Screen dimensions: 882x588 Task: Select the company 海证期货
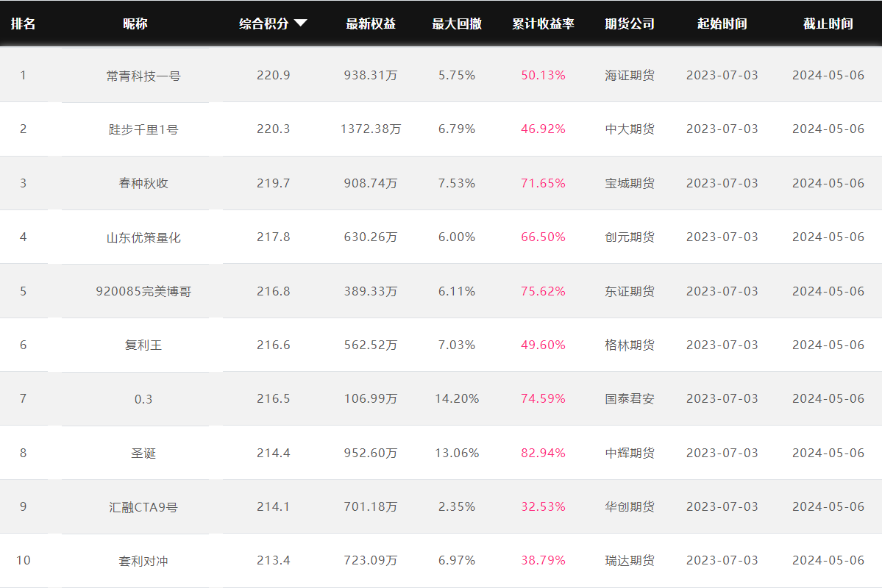[630, 75]
